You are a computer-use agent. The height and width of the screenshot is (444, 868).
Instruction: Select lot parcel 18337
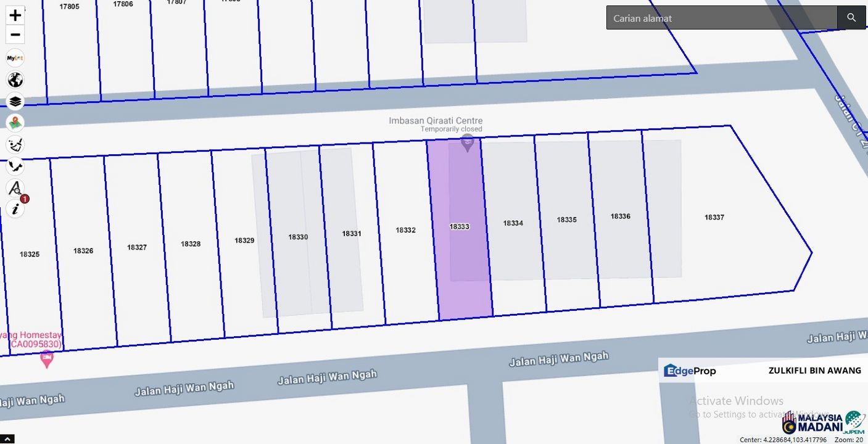pos(714,218)
